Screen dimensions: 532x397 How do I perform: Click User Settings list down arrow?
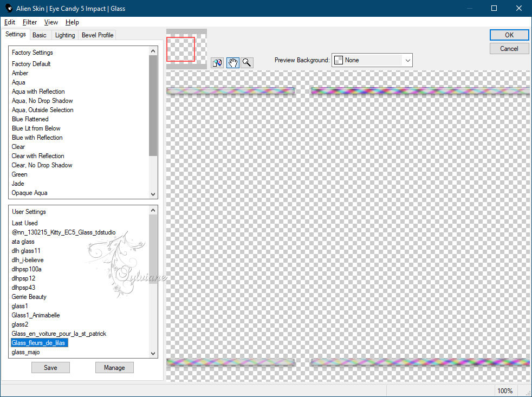point(153,354)
